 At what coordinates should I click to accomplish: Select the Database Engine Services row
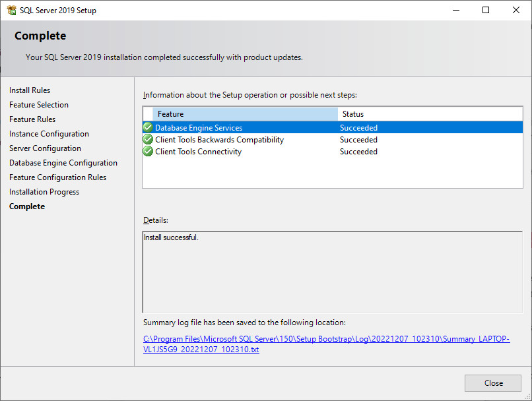(333, 127)
